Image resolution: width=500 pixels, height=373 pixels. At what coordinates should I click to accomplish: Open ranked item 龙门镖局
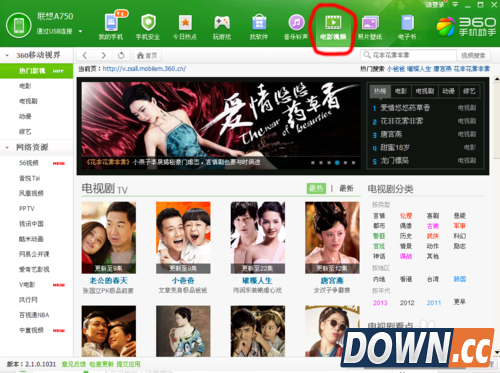[x=394, y=161]
